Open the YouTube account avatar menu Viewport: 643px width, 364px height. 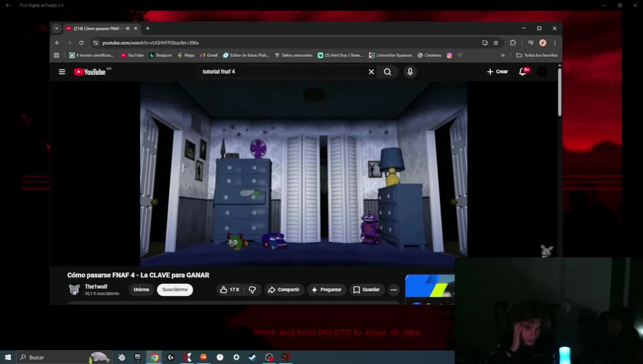coord(541,72)
